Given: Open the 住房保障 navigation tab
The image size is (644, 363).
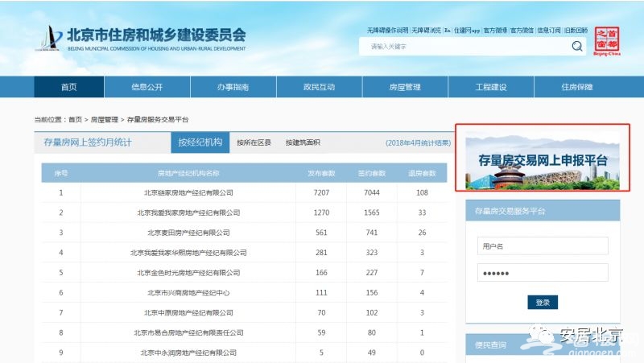Looking at the screenshot, I should tap(577, 87).
